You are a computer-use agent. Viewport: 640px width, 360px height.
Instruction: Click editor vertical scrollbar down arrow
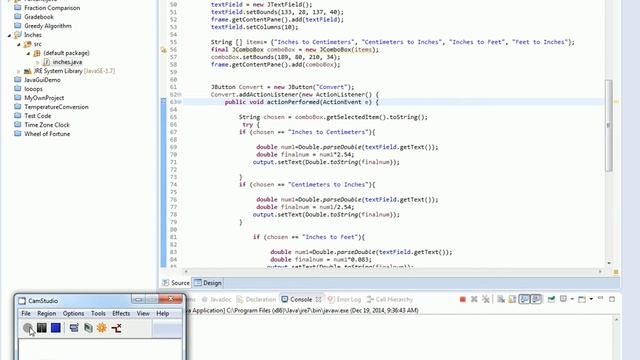click(609, 263)
